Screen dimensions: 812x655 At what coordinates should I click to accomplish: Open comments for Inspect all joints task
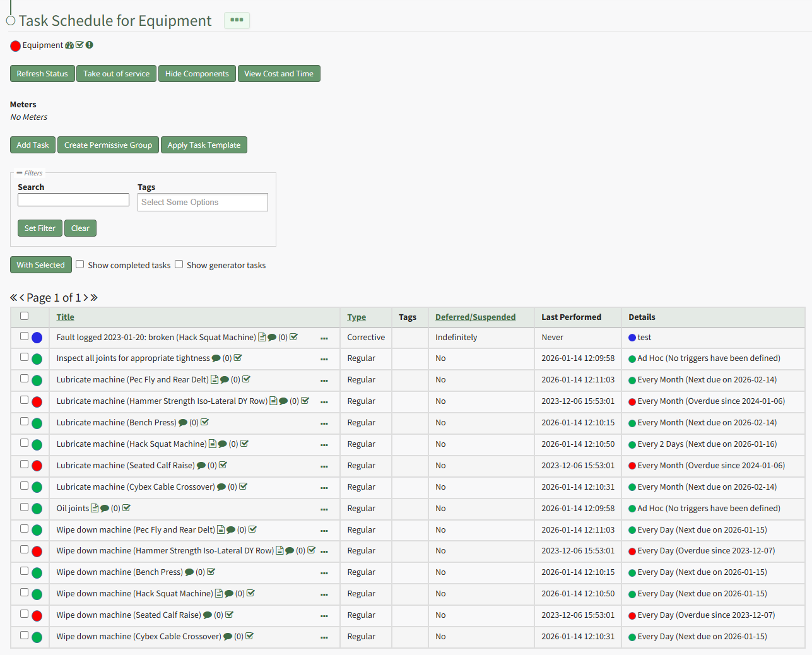(216, 358)
